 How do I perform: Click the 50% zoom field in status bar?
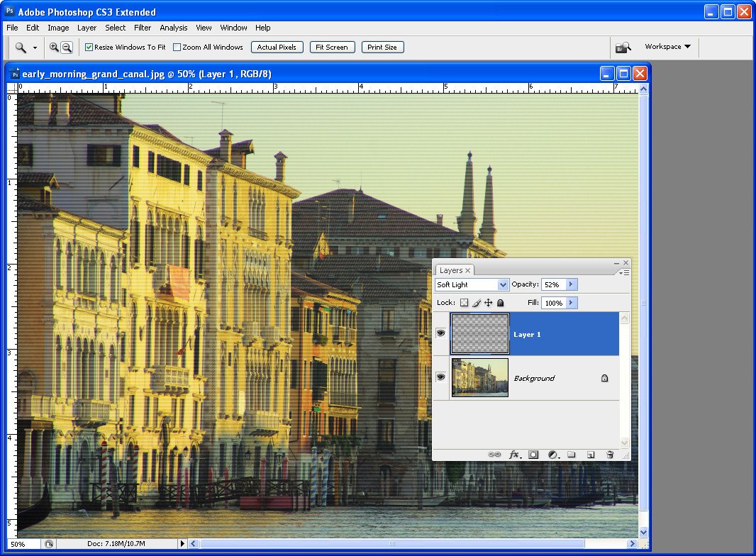23,544
